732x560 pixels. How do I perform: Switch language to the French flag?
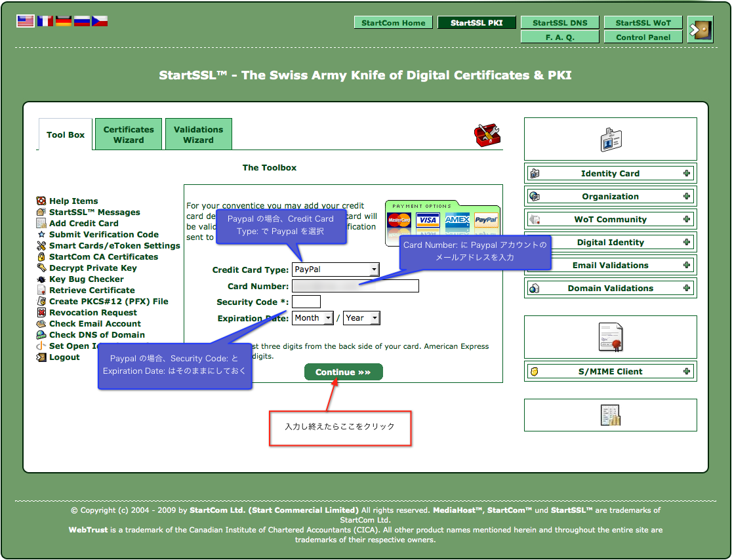tap(45, 21)
